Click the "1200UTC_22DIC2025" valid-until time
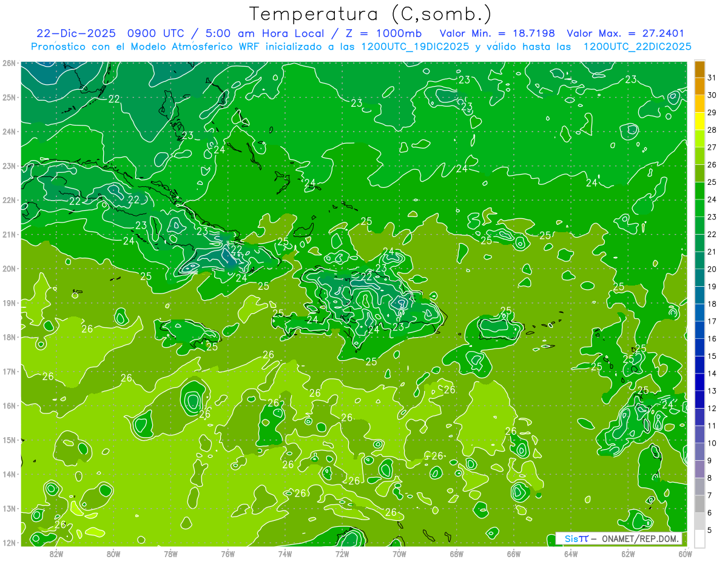 [637, 47]
